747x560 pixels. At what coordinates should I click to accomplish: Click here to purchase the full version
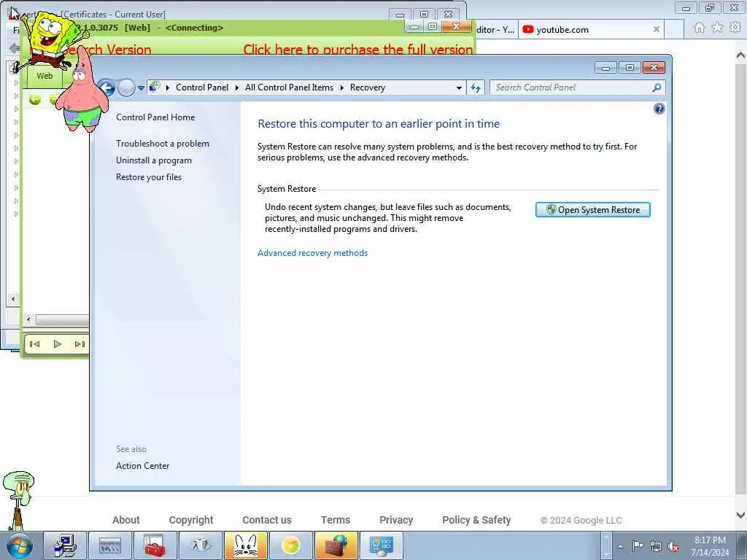357,50
